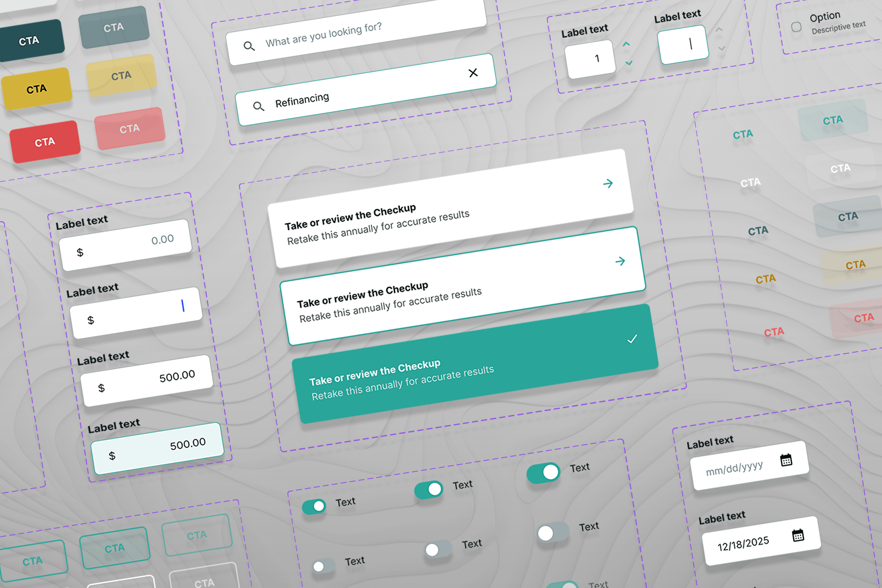Open calendar icon beside 12/18/2025
The image size is (882, 588).
(798, 535)
